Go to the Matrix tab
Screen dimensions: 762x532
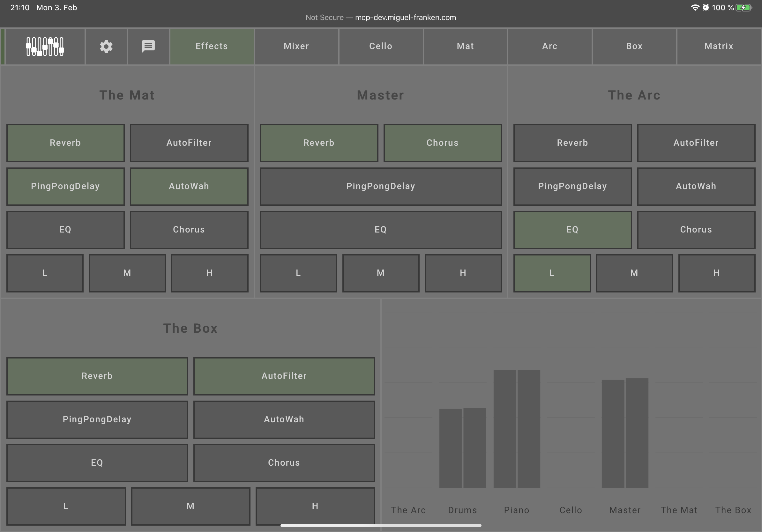[719, 46]
